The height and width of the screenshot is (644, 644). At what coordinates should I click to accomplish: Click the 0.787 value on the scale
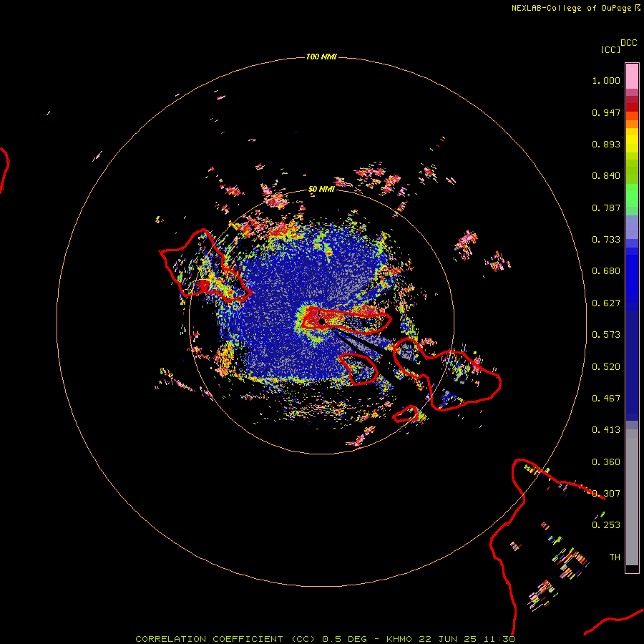(x=606, y=208)
